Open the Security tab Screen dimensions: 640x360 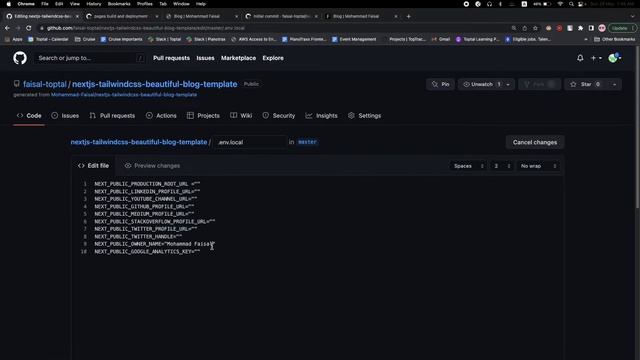(279, 116)
